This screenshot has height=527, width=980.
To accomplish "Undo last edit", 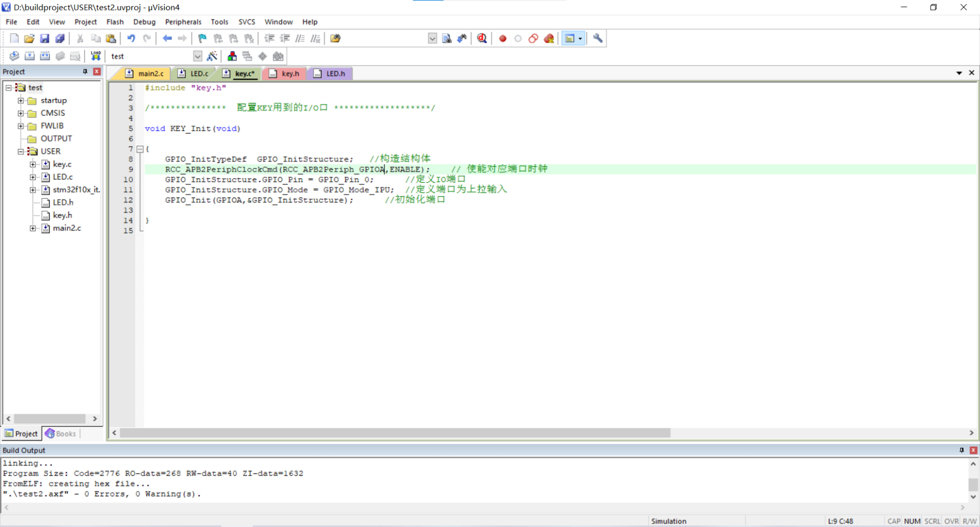I will coord(131,38).
